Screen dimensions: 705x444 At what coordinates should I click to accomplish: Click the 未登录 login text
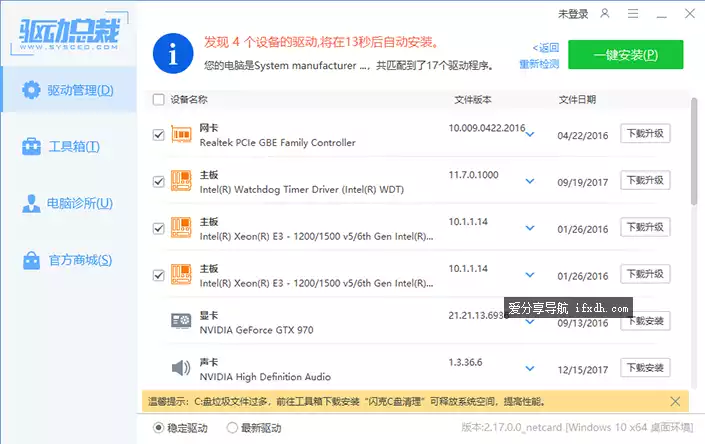(x=573, y=14)
